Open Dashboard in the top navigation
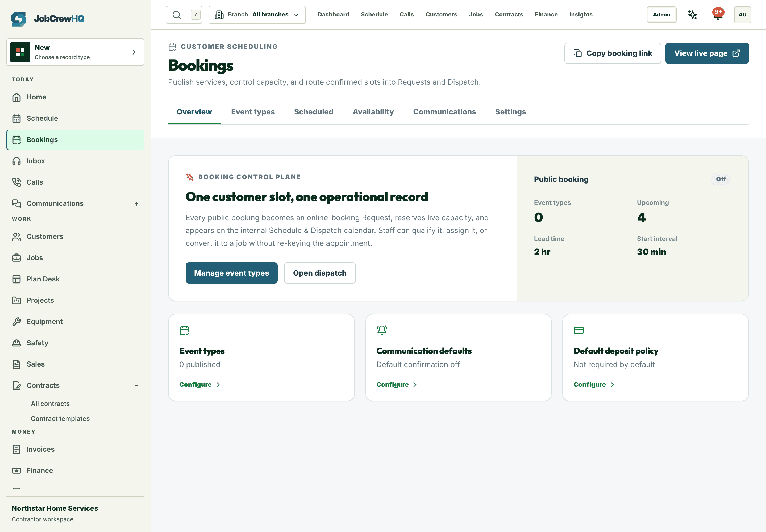Image resolution: width=766 pixels, height=532 pixels. coord(333,15)
